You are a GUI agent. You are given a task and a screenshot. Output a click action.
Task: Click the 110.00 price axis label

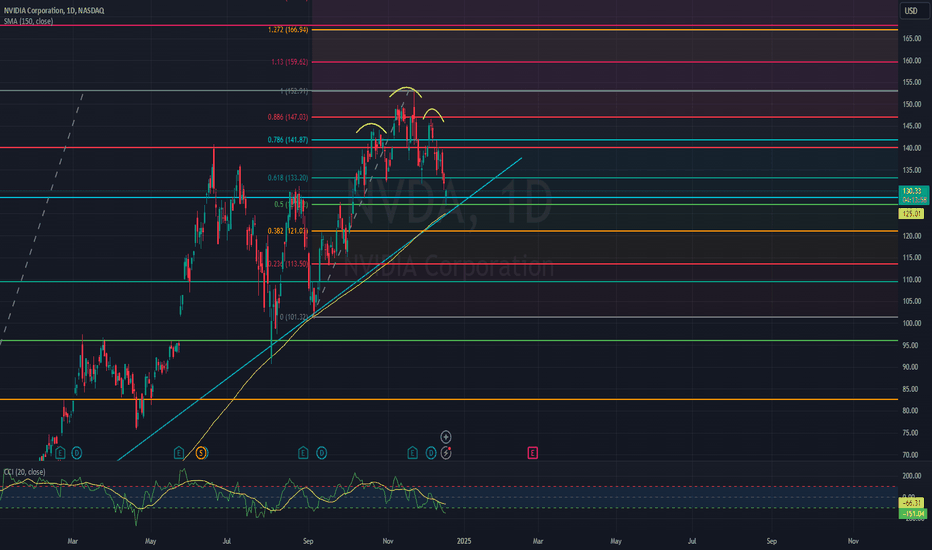[x=911, y=279]
